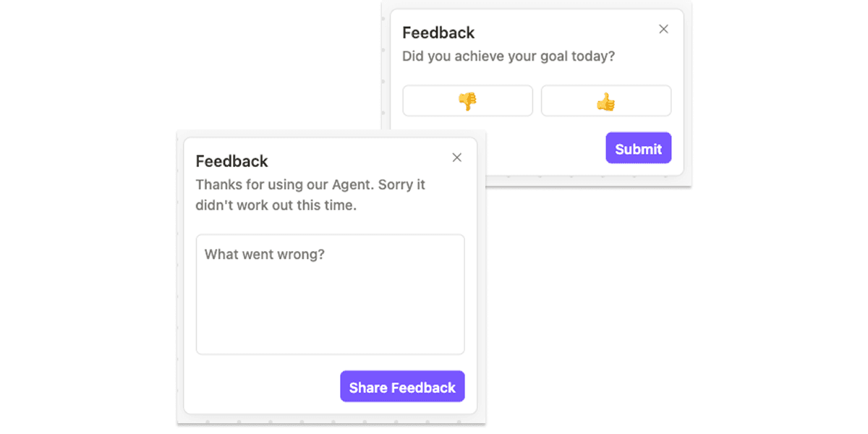This screenshot has height=434, width=868.
Task: Click the Feedback heading on the front dialog
Action: (231, 161)
